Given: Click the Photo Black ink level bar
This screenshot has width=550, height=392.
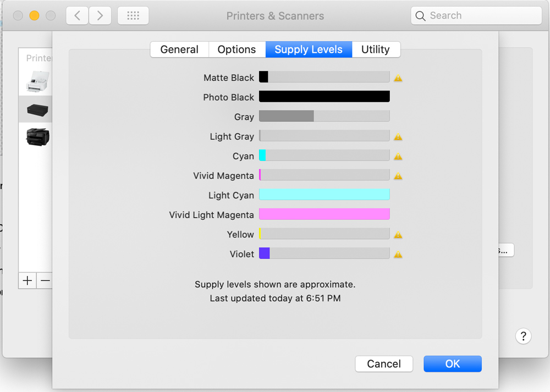Looking at the screenshot, I should (x=324, y=97).
